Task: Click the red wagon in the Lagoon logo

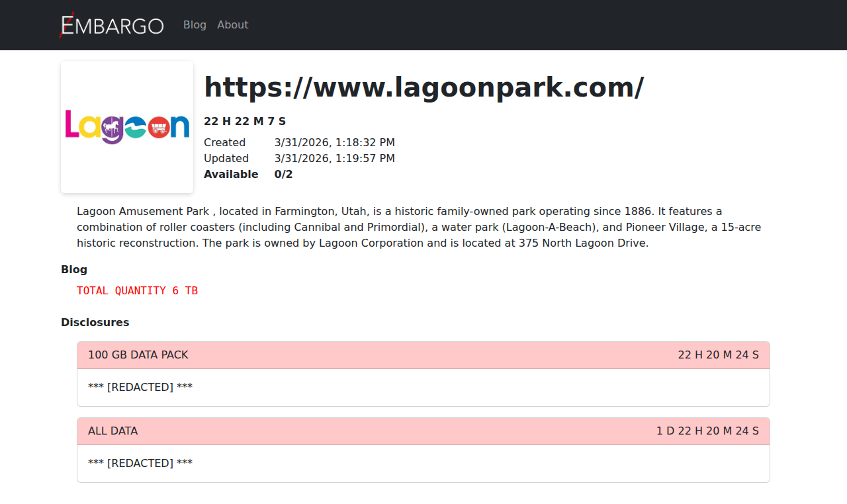Action: coord(159,126)
